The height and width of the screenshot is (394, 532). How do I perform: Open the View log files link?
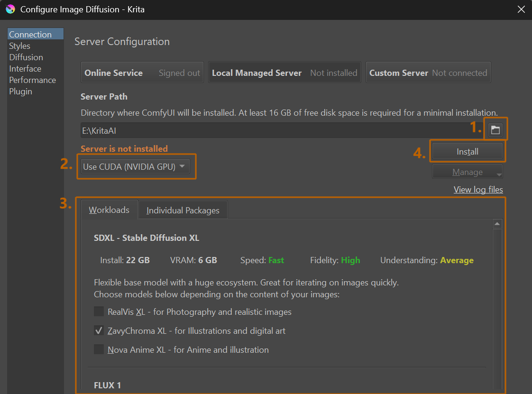(478, 190)
